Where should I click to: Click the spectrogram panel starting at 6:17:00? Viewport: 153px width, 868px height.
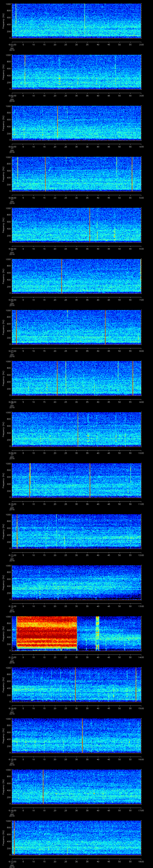pos(77,838)
